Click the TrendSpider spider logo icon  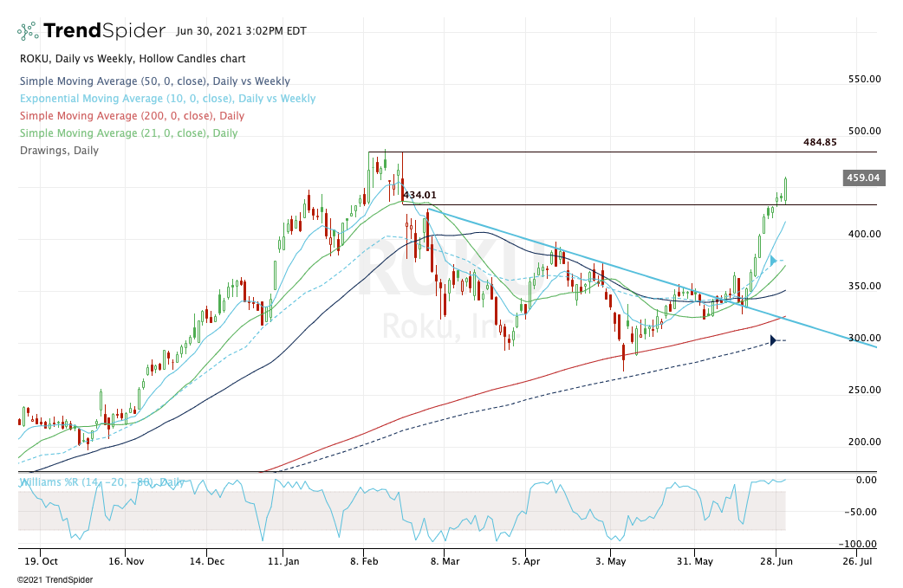[x=28, y=31]
